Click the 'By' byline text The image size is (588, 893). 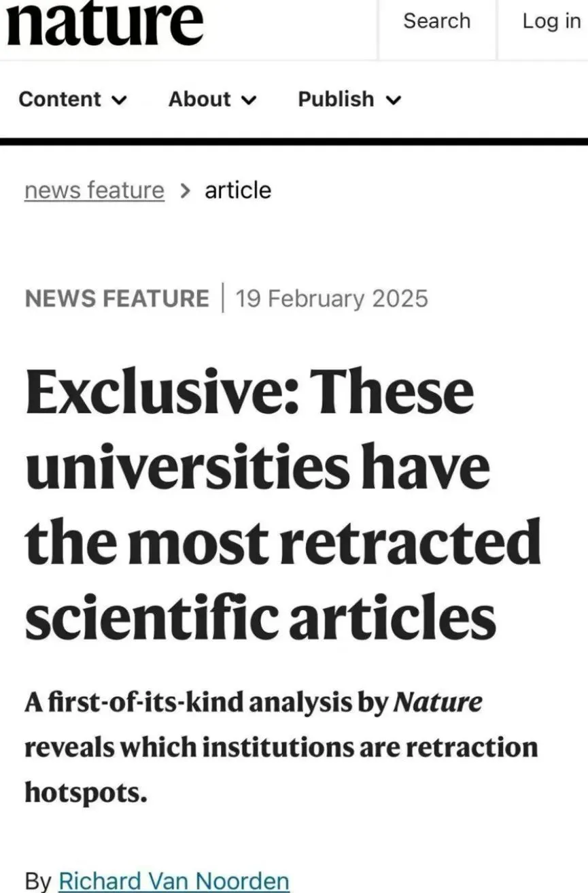[x=38, y=881]
